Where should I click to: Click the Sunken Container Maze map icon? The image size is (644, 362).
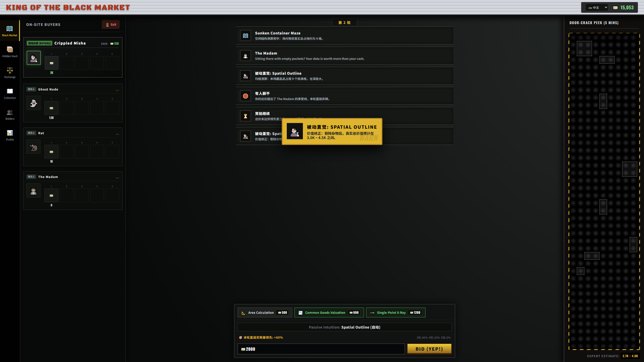pos(246,36)
